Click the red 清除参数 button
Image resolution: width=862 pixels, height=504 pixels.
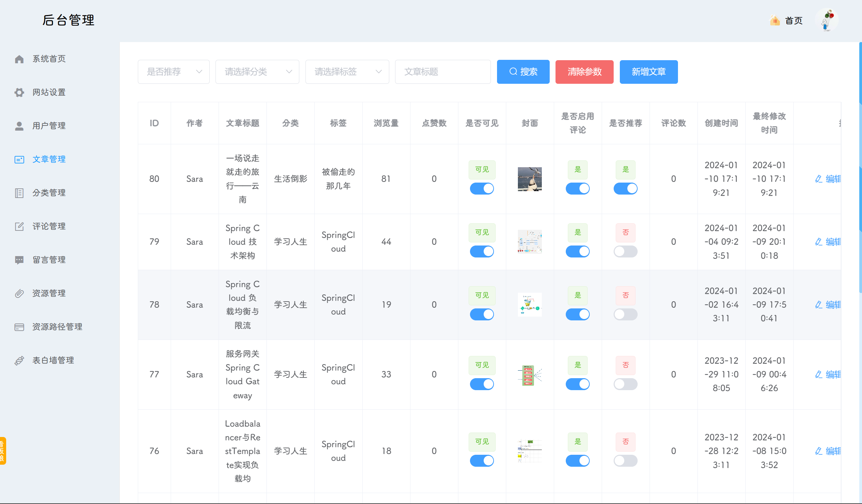click(x=584, y=72)
